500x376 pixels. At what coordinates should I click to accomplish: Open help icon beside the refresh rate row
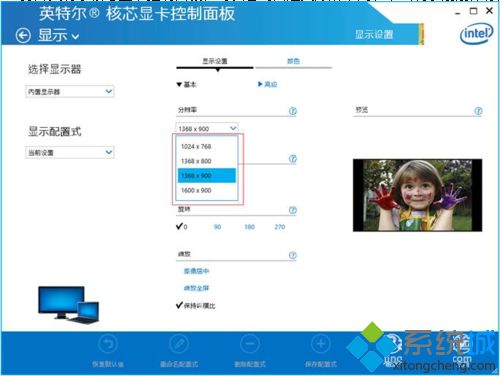(293, 159)
